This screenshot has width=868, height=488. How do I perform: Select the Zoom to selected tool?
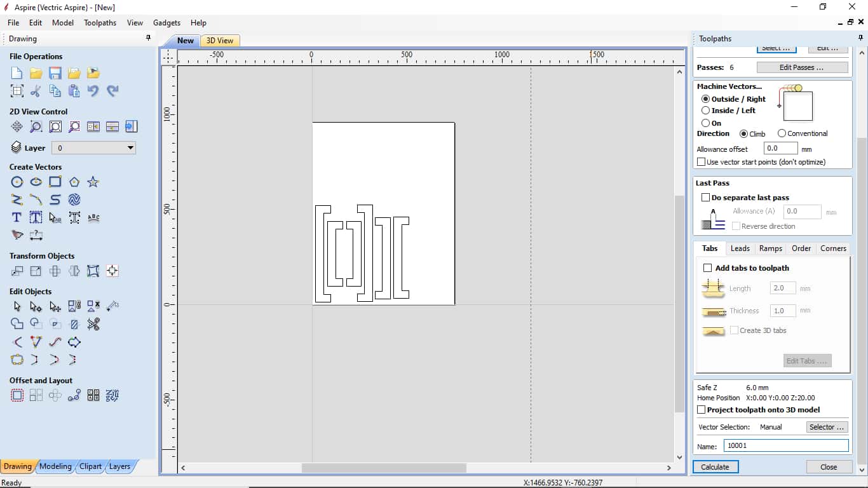point(74,126)
